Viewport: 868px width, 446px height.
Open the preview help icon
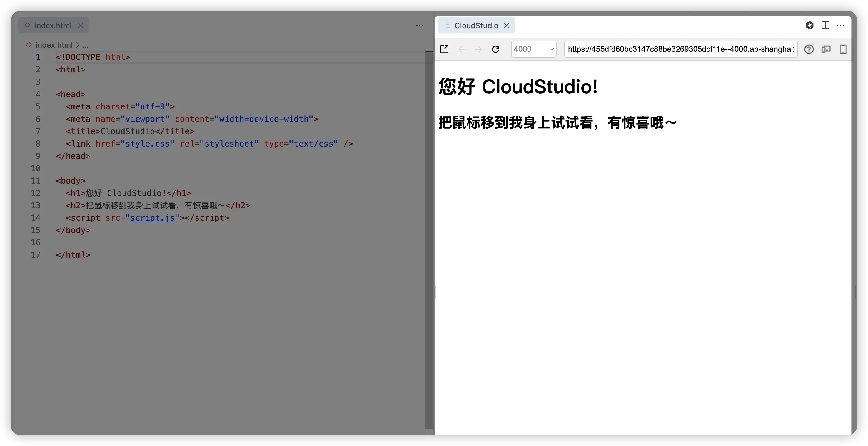tap(809, 49)
